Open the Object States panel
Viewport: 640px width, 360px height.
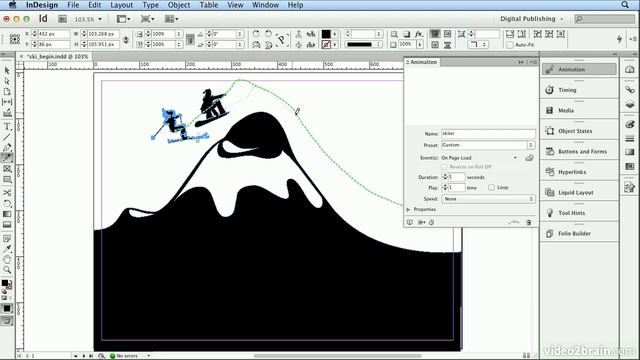pyautogui.click(x=579, y=131)
